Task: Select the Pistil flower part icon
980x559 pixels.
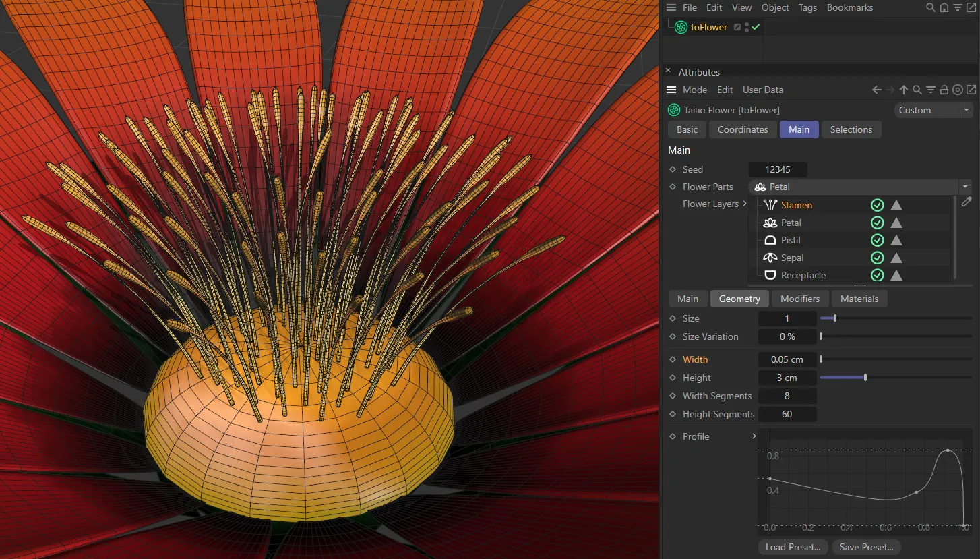Action: pyautogui.click(x=770, y=240)
